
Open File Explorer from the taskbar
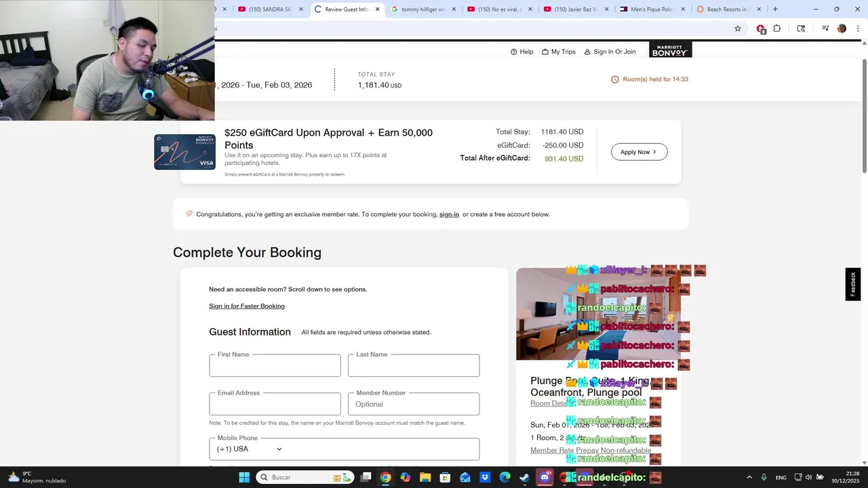[x=425, y=477]
